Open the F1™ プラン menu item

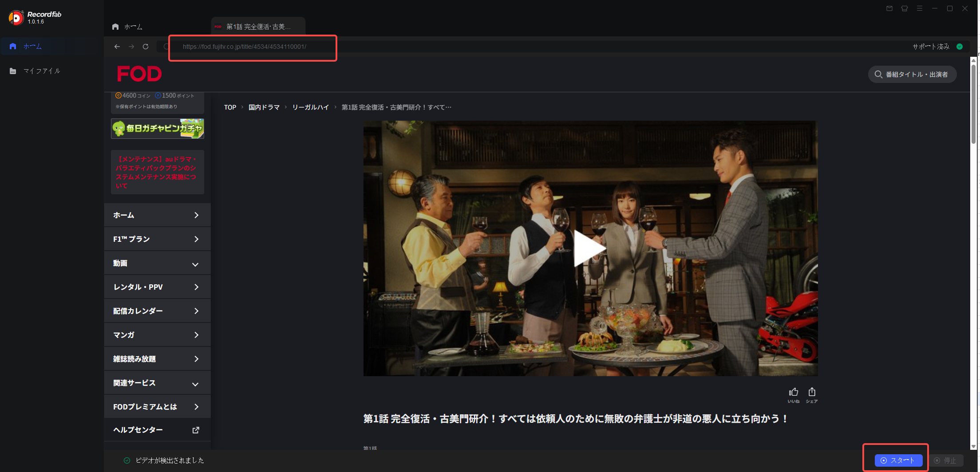[157, 239]
